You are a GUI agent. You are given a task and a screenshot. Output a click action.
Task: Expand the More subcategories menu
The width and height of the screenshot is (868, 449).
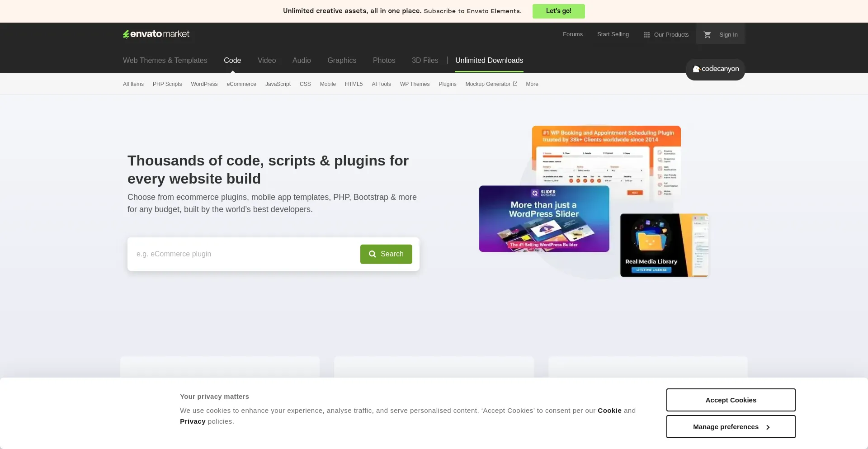(532, 84)
